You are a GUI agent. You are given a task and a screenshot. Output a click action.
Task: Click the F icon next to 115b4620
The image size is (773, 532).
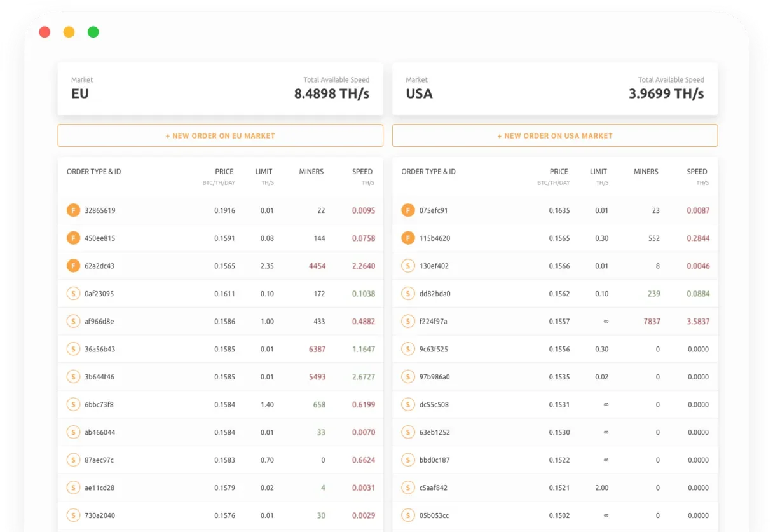pyautogui.click(x=408, y=238)
